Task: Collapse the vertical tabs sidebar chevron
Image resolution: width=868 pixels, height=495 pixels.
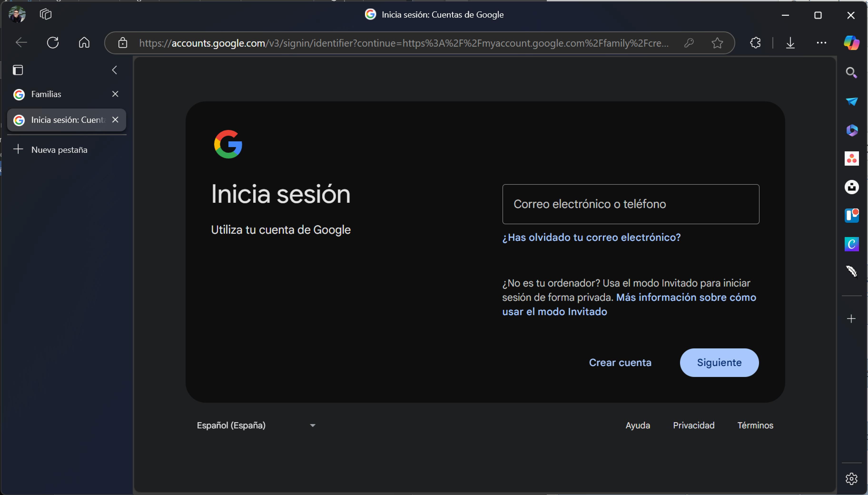Action: (114, 70)
